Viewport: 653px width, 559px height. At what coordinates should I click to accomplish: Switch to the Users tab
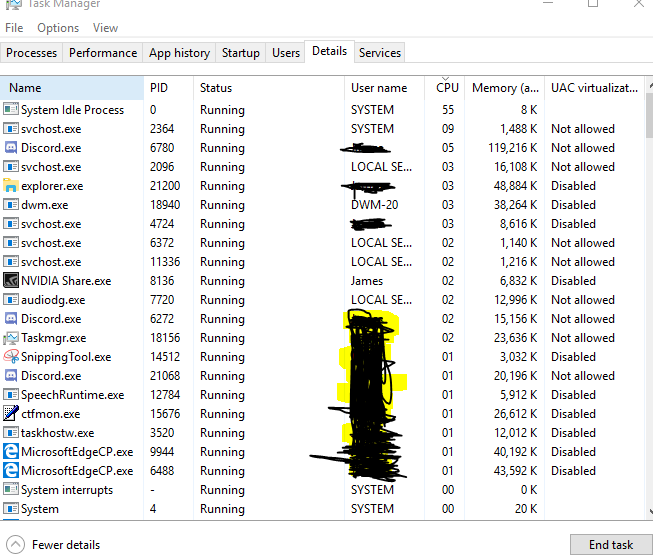point(286,53)
